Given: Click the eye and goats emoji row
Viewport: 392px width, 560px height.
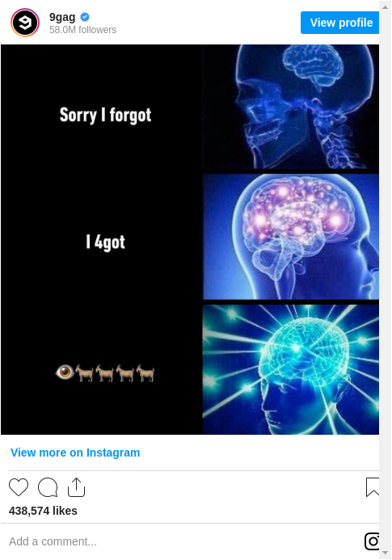Looking at the screenshot, I should pyautogui.click(x=105, y=373).
